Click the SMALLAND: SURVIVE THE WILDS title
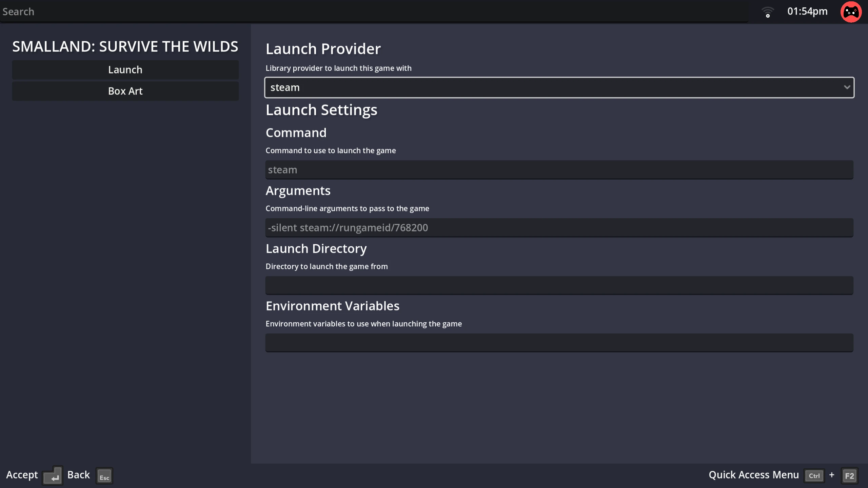This screenshot has height=488, width=868. coord(125,46)
